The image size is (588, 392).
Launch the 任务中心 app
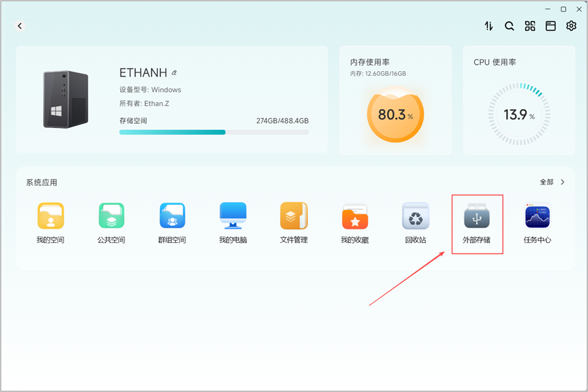pos(537,216)
